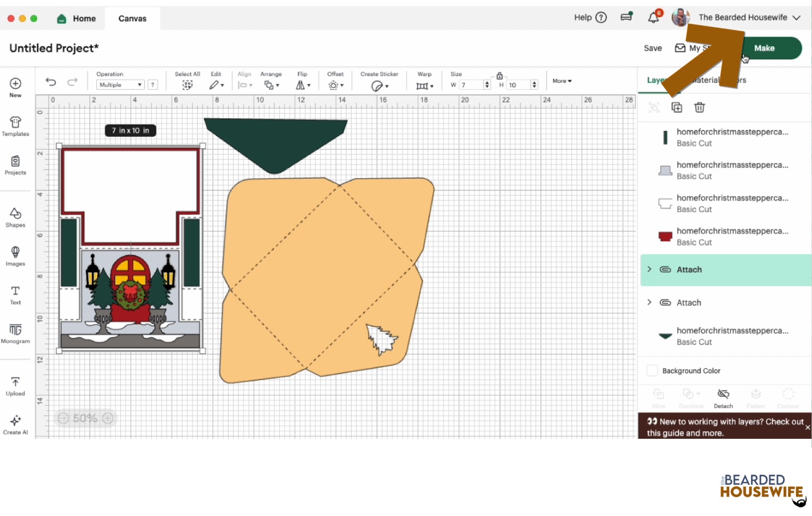Select the Text tool
The image size is (812, 516).
coord(15,295)
